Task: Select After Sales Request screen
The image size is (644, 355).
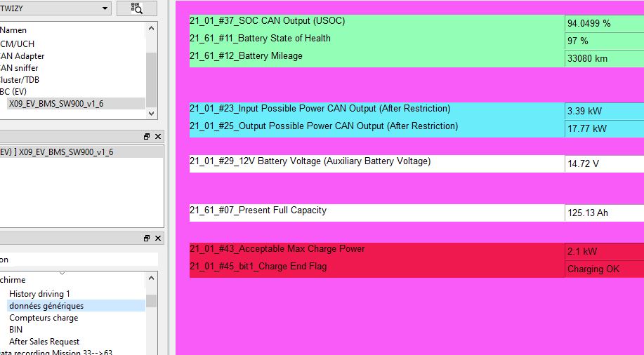Action: (x=44, y=342)
